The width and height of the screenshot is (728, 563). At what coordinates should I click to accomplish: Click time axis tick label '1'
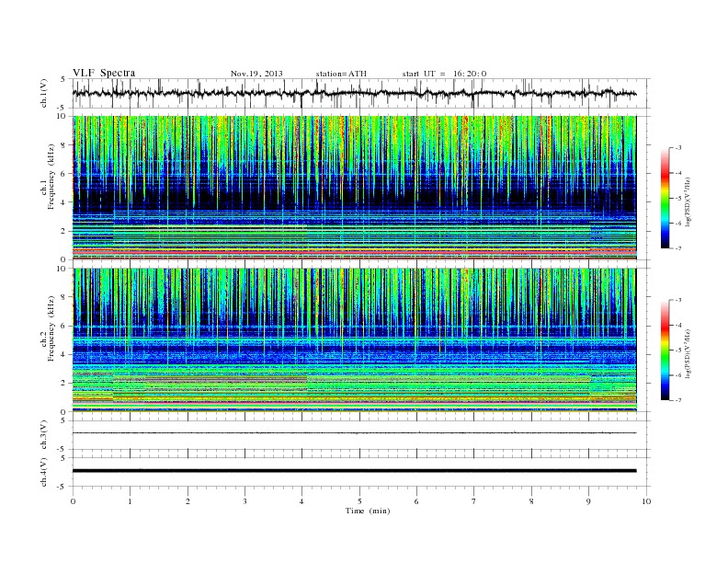click(130, 501)
